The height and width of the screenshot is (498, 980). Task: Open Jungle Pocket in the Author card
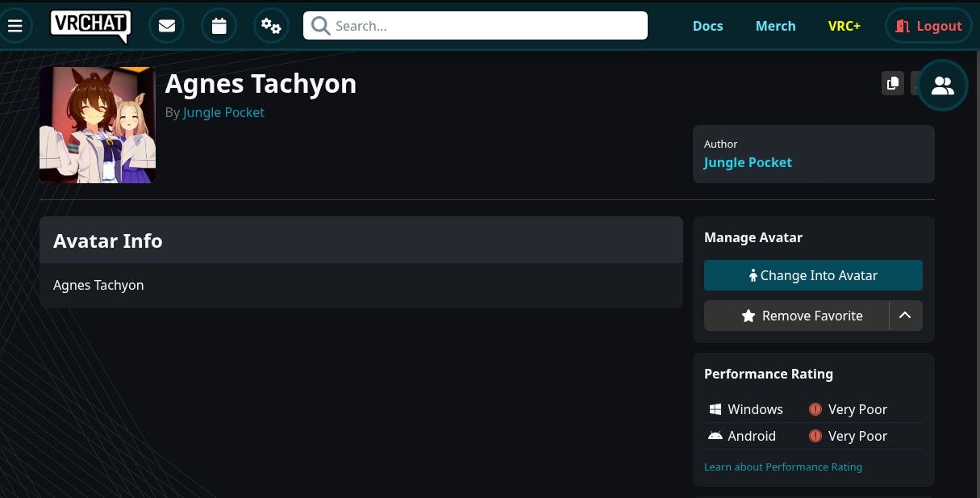[x=748, y=162]
